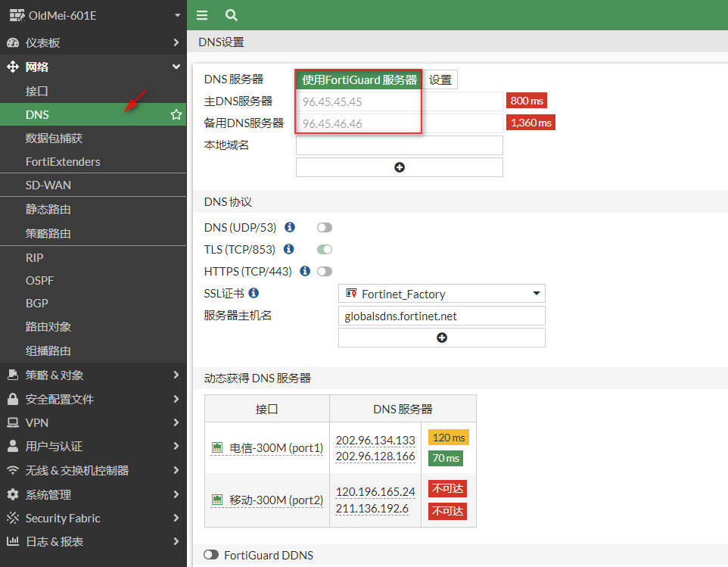Open the OldMei-601E device dropdown
The image size is (728, 567).
click(177, 15)
